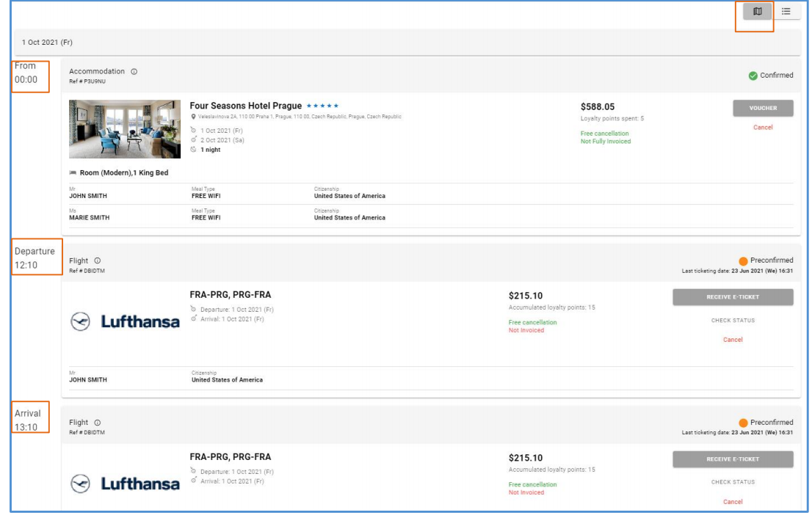This screenshot has width=812, height=518.
Task: Click info icon next to Accommodation
Action: pos(134,71)
